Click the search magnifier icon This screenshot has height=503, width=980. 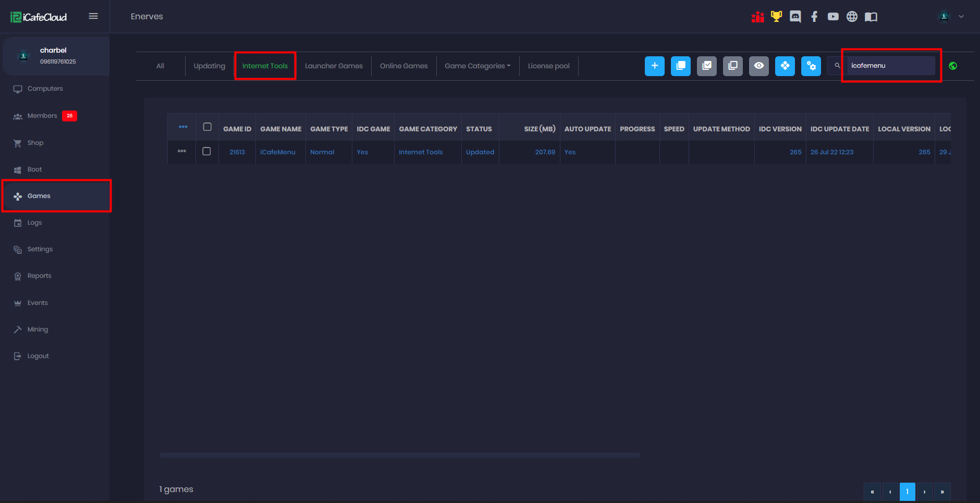point(837,66)
